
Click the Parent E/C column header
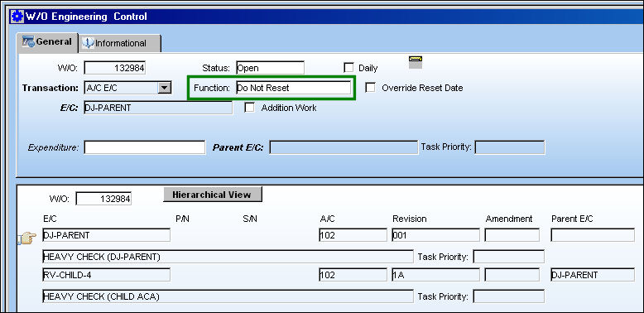pyautogui.click(x=572, y=219)
